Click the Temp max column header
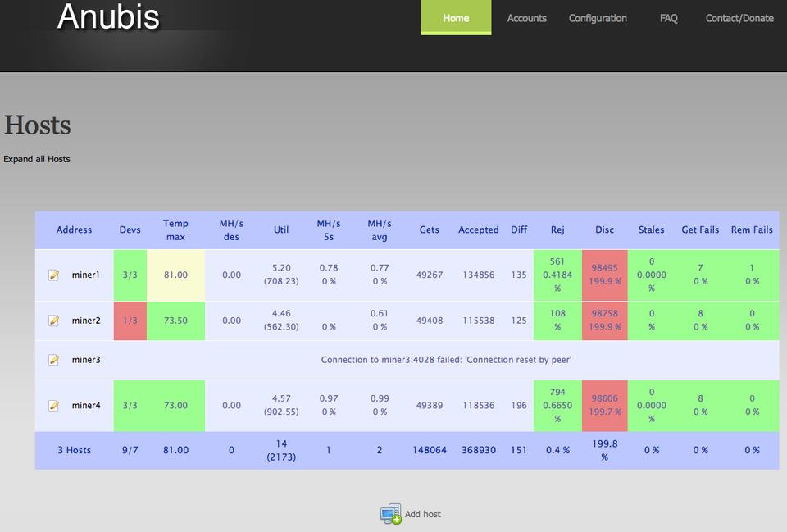 click(x=175, y=230)
